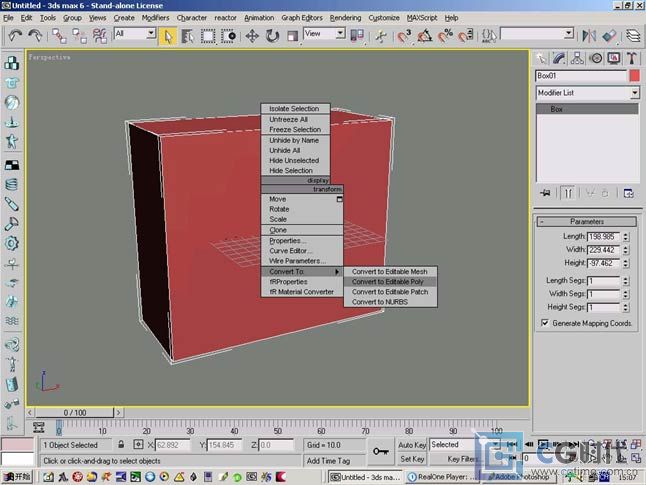Screen dimensions: 646x485
Task: Click Clone in the quad menu
Action: coord(302,230)
